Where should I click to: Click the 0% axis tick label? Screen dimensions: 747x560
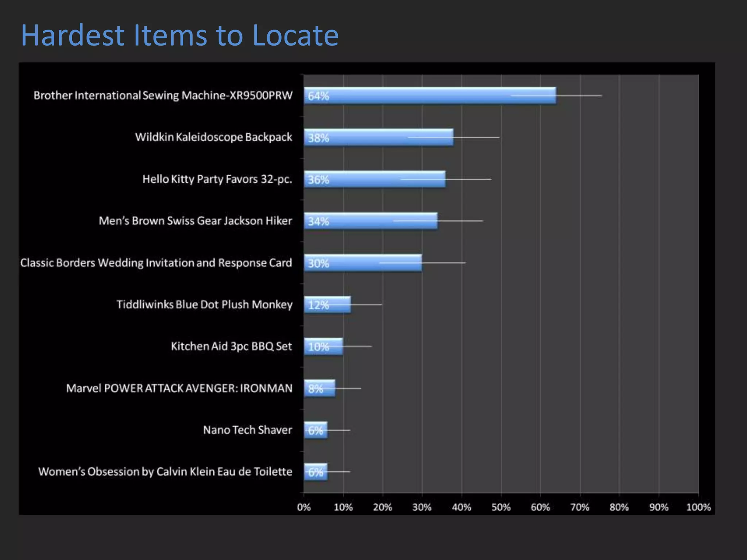click(304, 507)
